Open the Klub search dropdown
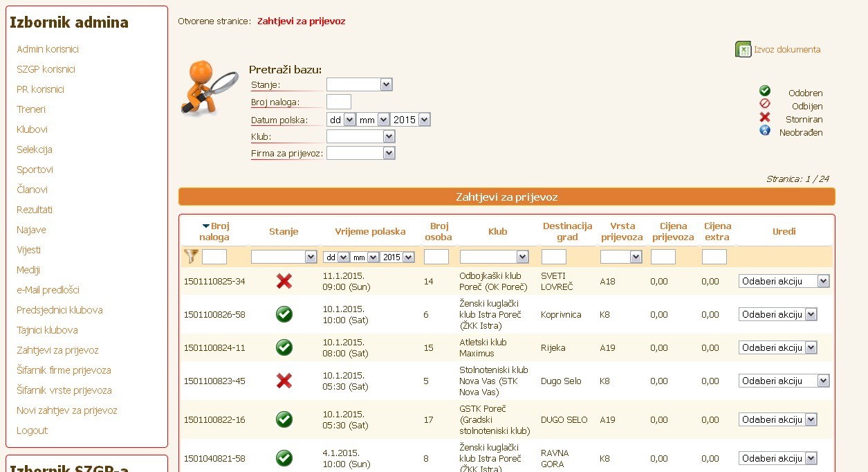 [360, 136]
